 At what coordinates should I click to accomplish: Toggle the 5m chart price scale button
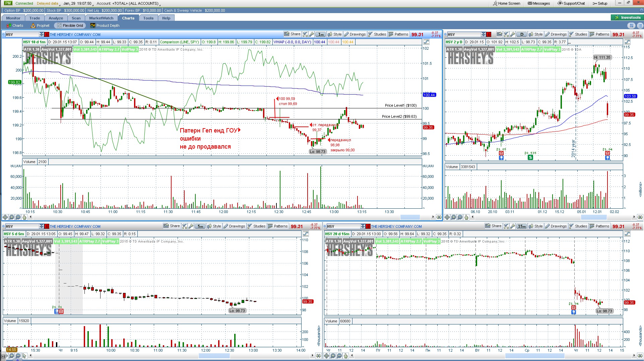click(306, 234)
